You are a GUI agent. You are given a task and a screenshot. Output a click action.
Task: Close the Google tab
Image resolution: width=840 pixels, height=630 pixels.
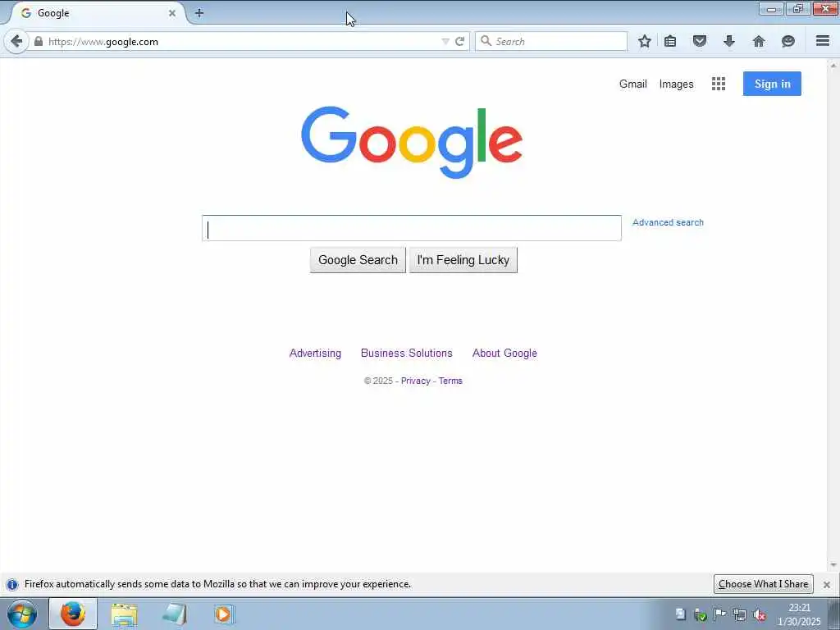point(172,13)
